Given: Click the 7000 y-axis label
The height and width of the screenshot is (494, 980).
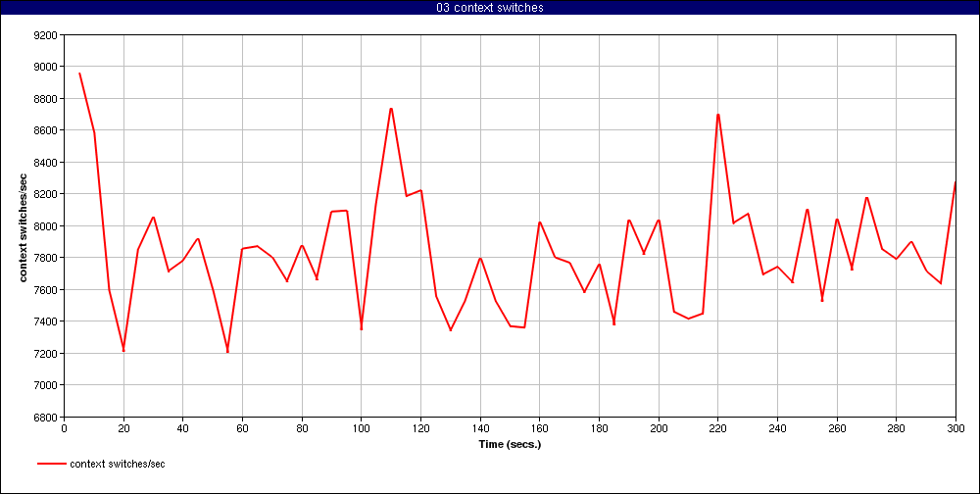Looking at the screenshot, I should (x=47, y=386).
